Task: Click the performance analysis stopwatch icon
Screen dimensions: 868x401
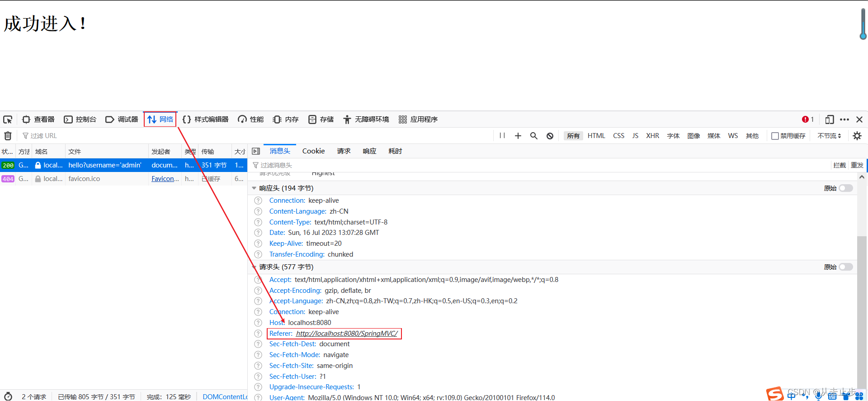Action: (8, 396)
